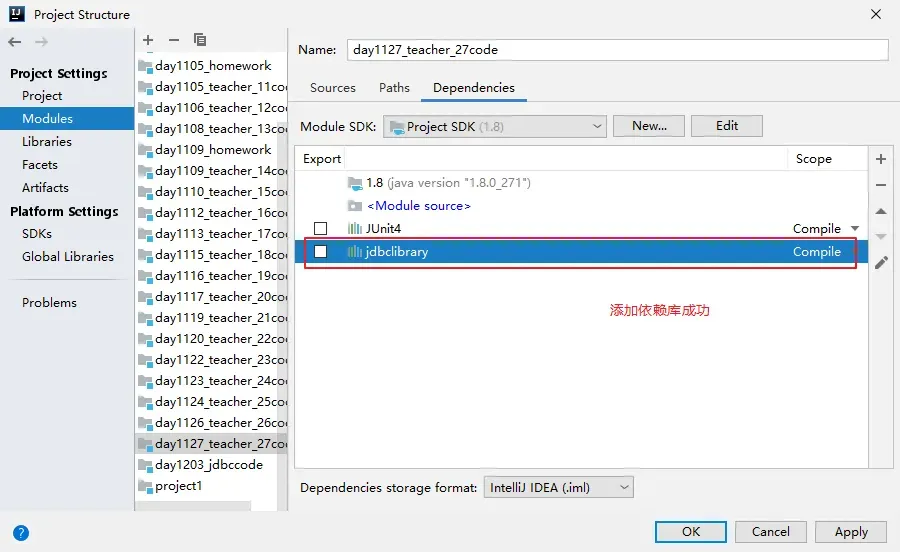Switch to the Paths tab
The height and width of the screenshot is (552, 900).
coord(394,88)
